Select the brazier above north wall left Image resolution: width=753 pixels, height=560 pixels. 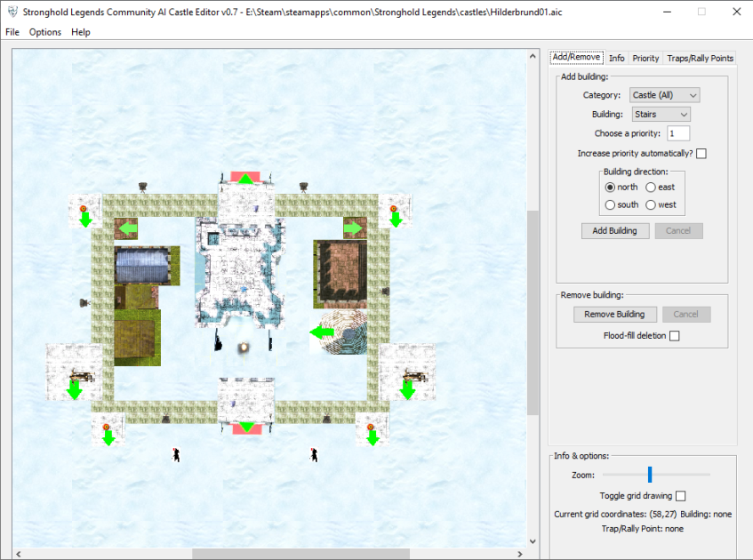click(142, 187)
